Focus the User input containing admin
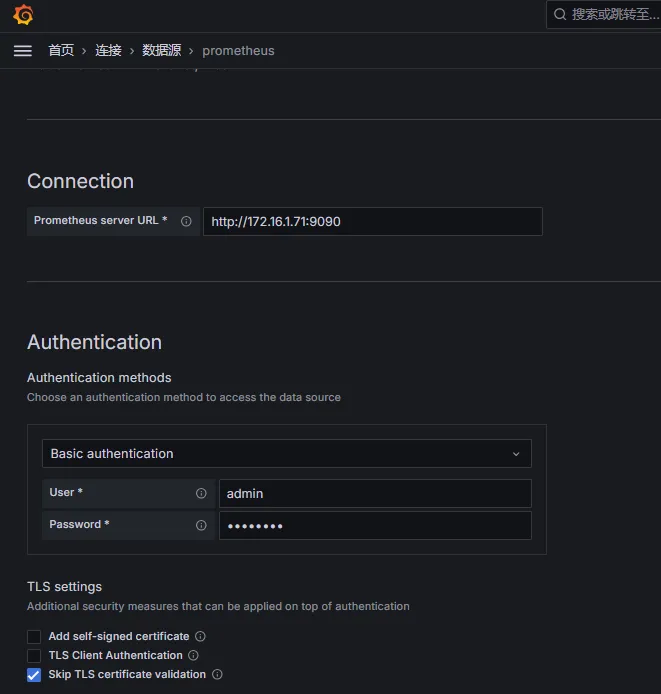 click(x=375, y=493)
